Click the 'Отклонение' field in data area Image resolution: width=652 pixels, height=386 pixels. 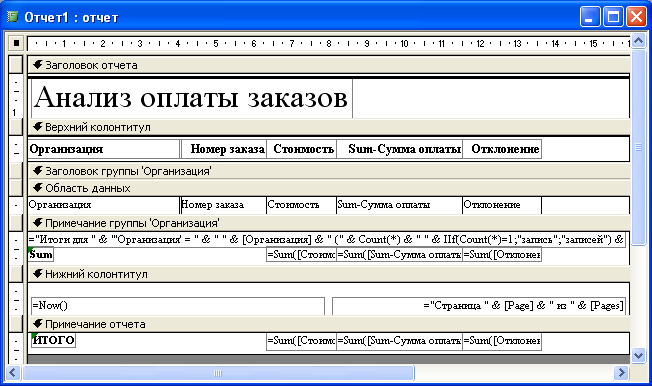point(502,205)
